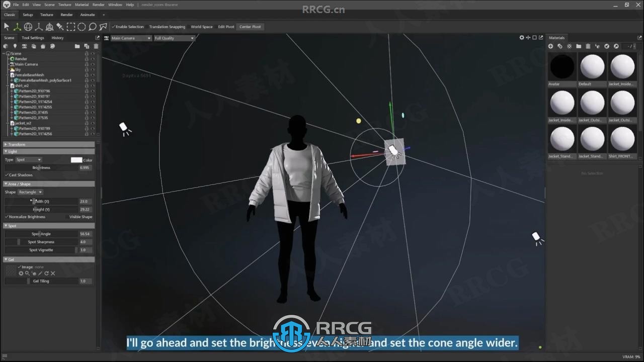Toggle Cast Shadows checkbox

pos(19,175)
